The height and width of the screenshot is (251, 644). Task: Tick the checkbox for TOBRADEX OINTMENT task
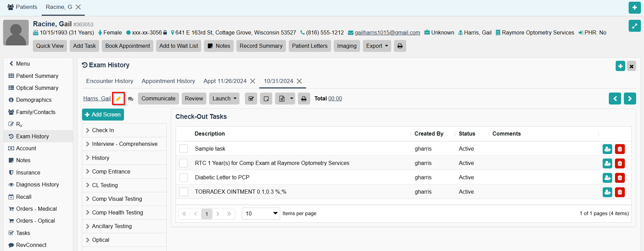click(184, 192)
